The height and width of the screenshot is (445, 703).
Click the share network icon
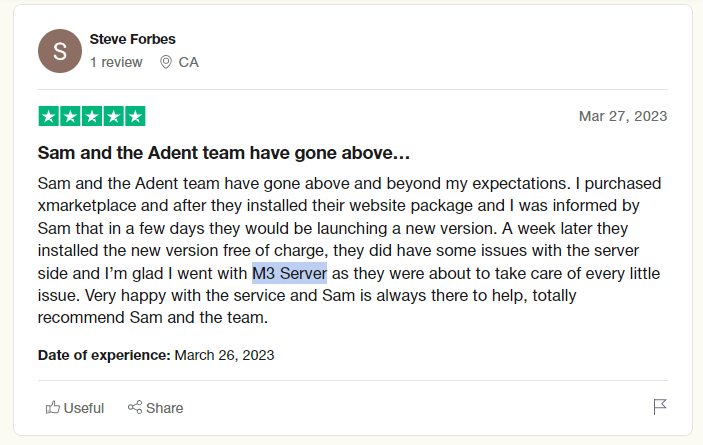pos(135,407)
